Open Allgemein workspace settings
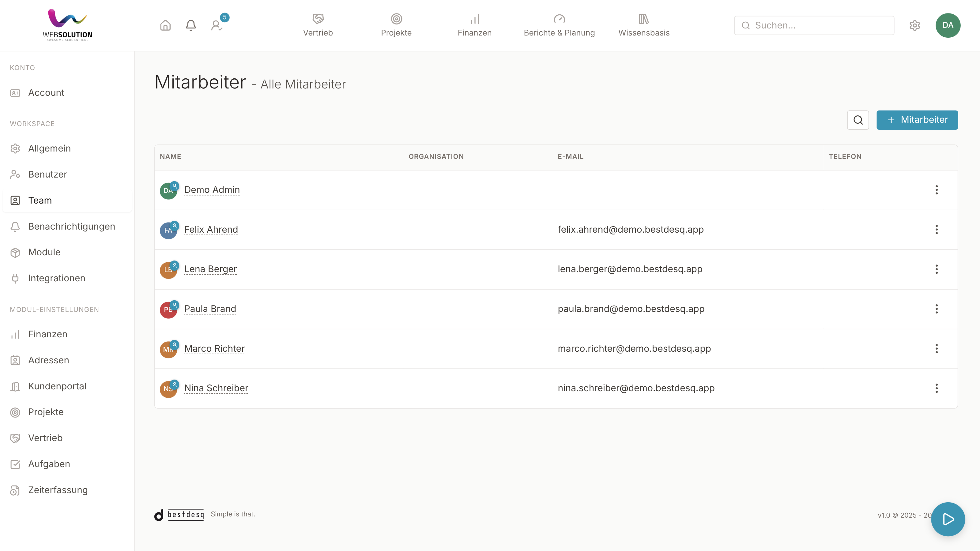 pyautogui.click(x=67, y=148)
